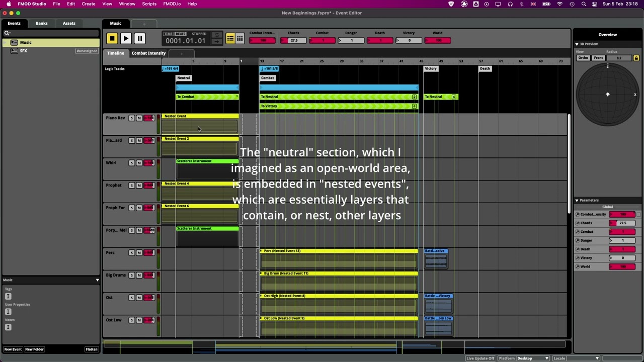Open automation icon for World parameter

tap(578, 266)
